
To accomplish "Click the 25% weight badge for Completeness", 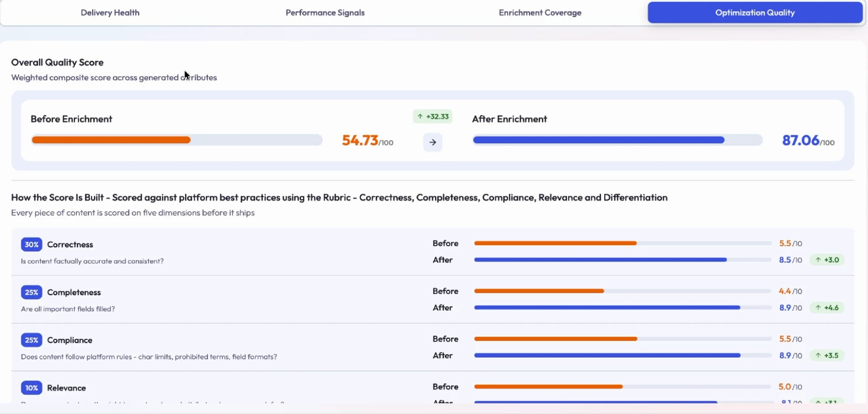I will (x=31, y=292).
